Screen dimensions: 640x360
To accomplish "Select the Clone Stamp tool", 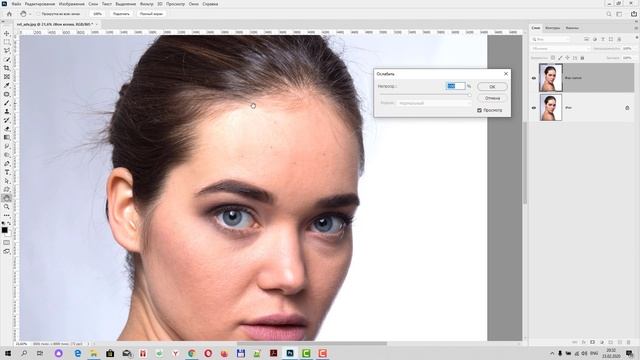I will pos(7,111).
